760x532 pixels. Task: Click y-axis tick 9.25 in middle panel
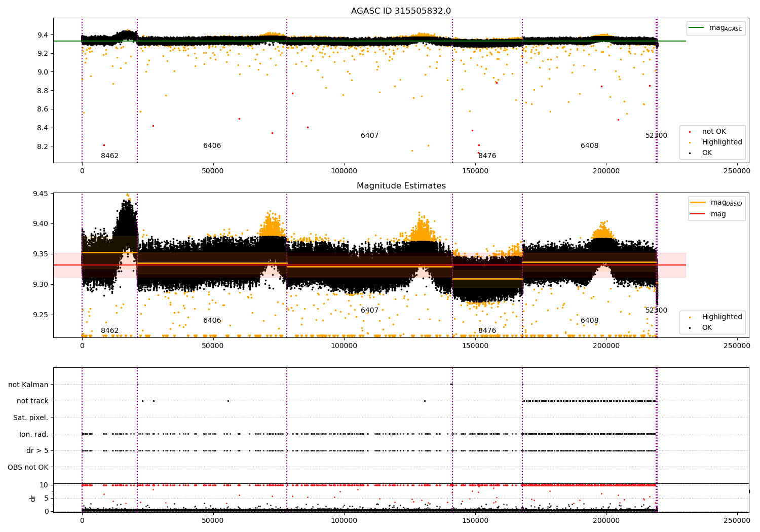pyautogui.click(x=40, y=315)
